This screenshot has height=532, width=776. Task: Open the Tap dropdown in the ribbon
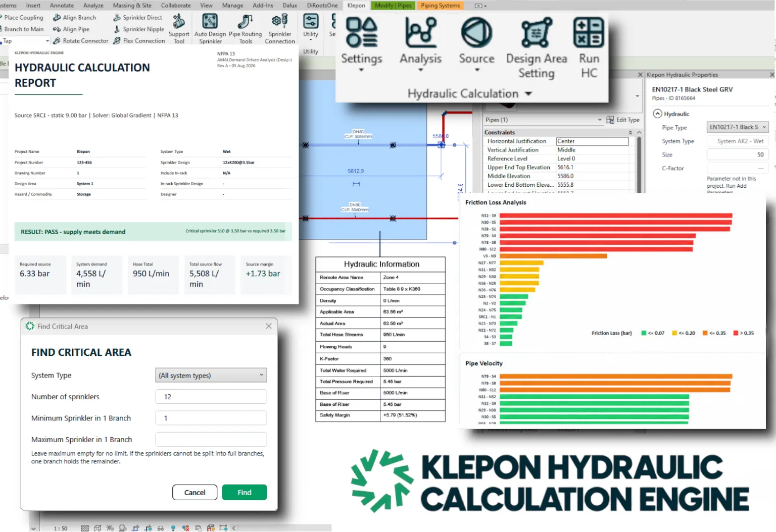(x=47, y=41)
